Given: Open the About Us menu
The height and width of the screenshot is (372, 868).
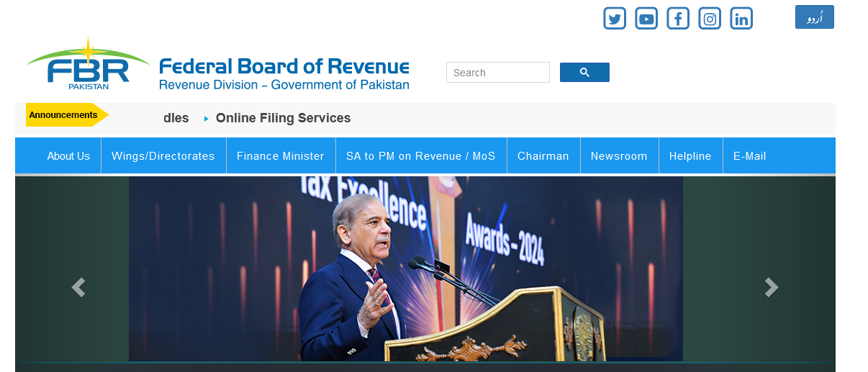Looking at the screenshot, I should 68,156.
